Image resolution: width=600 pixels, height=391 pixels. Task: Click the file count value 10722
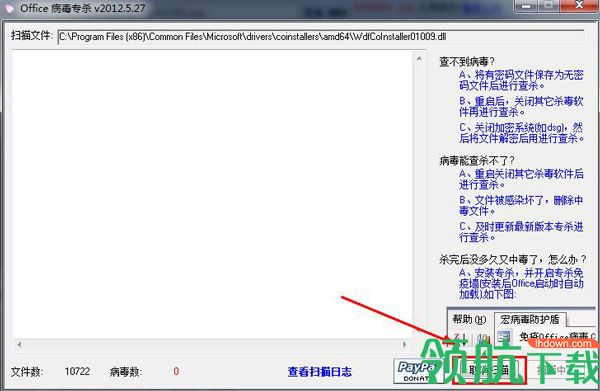[x=77, y=371]
